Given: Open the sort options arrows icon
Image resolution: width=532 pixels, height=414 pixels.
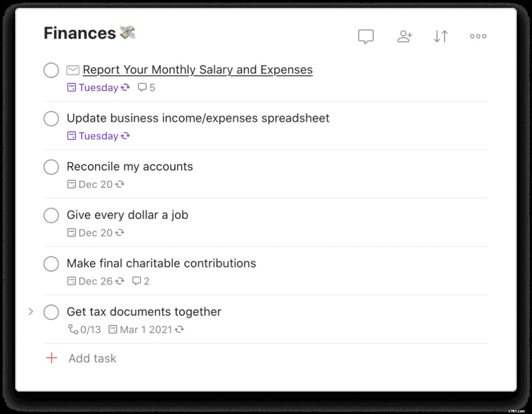Looking at the screenshot, I should point(441,36).
